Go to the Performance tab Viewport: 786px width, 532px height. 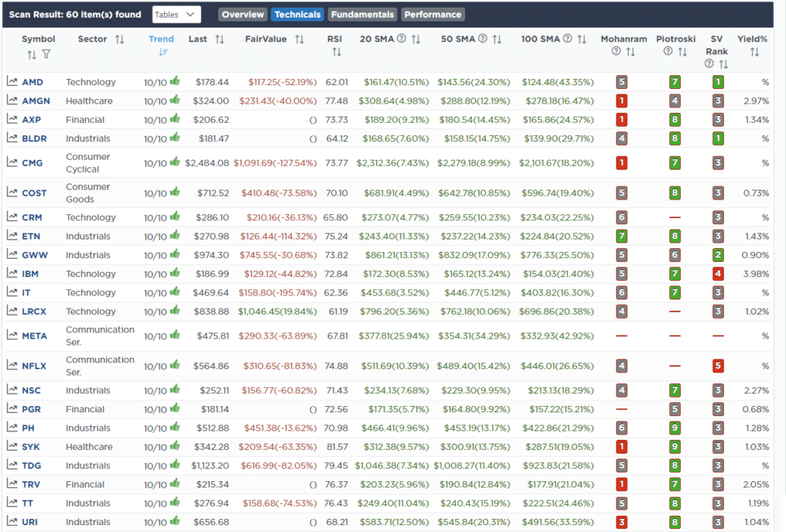point(433,15)
